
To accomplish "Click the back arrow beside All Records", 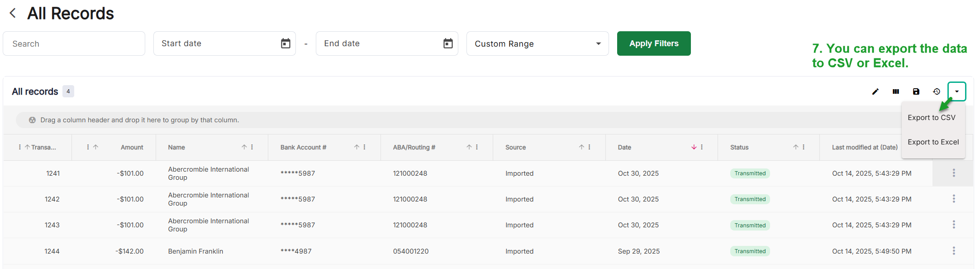I will point(13,14).
